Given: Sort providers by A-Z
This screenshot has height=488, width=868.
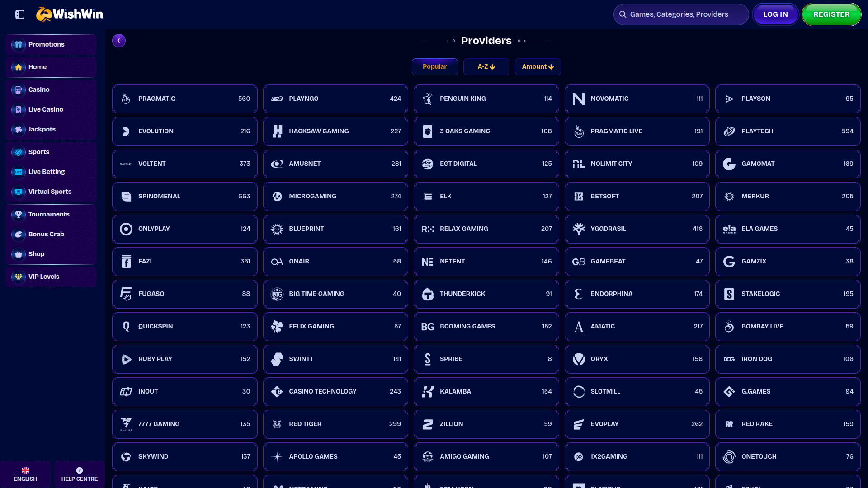Looking at the screenshot, I should pyautogui.click(x=486, y=67).
